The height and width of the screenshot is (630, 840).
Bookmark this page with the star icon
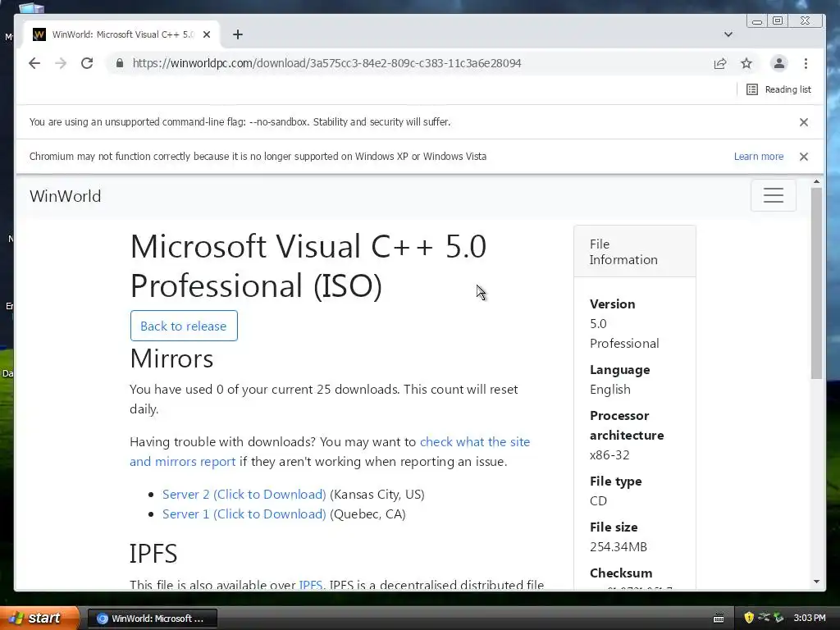pyautogui.click(x=746, y=63)
